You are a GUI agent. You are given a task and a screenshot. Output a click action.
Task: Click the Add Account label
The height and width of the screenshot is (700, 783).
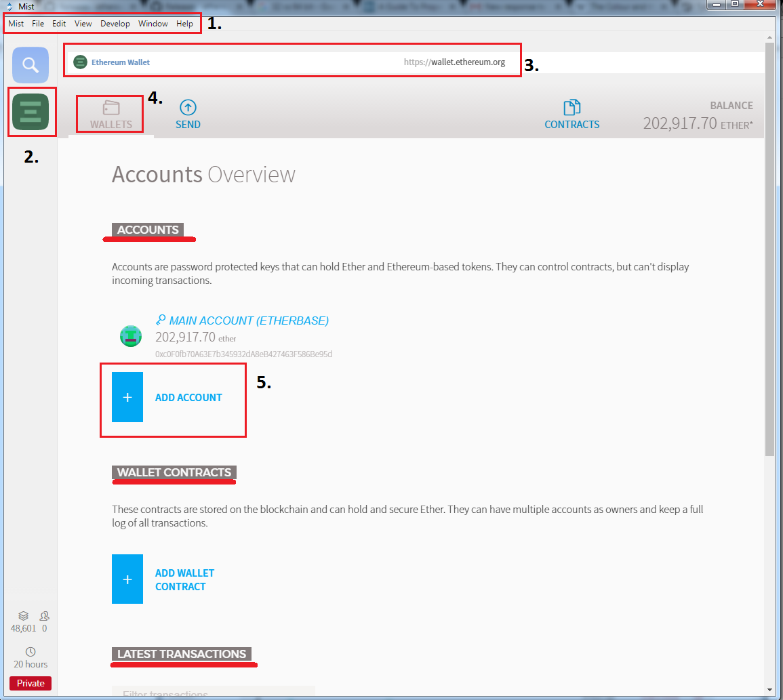click(188, 397)
